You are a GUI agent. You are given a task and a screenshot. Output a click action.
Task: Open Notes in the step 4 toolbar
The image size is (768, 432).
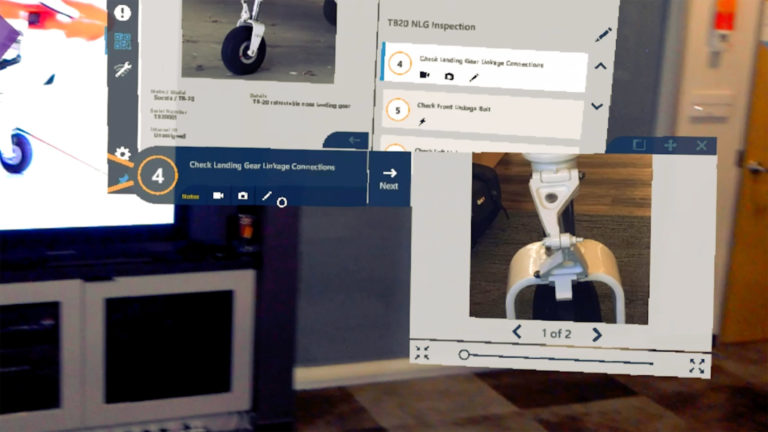[190, 196]
